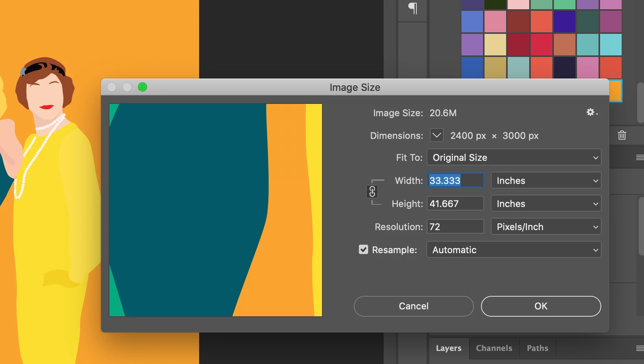
Task: Click the Height input field
Action: [456, 204]
